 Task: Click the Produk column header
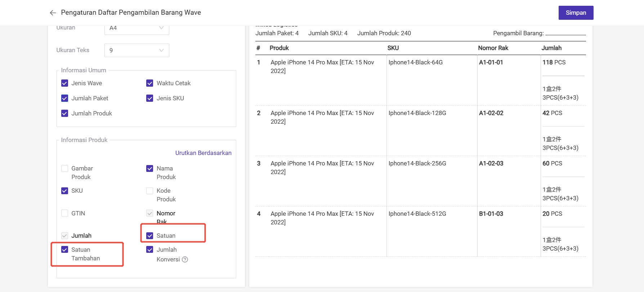point(279,48)
